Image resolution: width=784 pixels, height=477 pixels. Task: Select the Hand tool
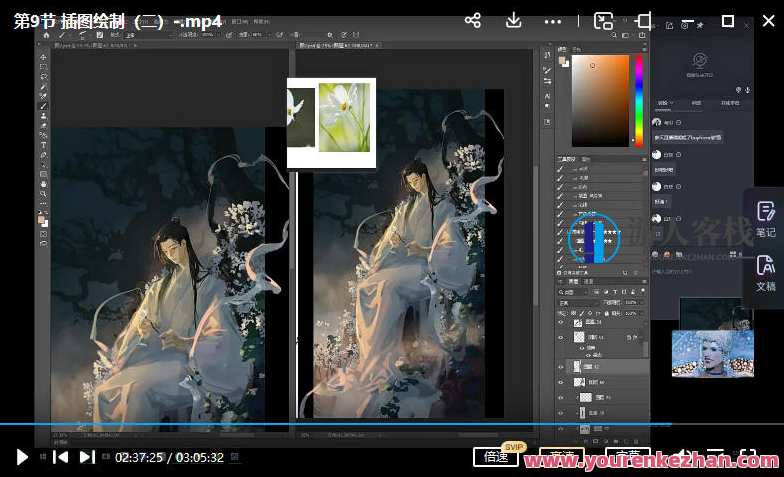[x=44, y=184]
